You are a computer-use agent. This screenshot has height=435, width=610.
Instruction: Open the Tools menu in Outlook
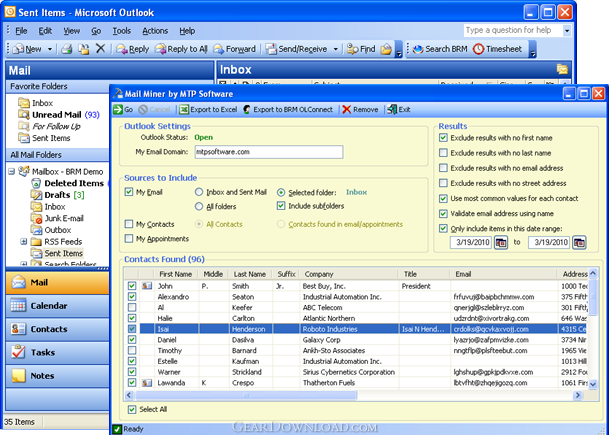tap(122, 31)
